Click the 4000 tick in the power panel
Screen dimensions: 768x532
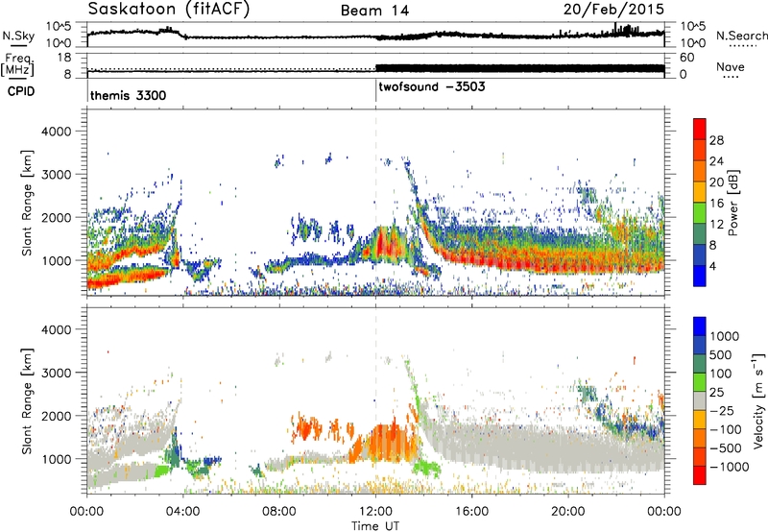[x=56, y=132]
